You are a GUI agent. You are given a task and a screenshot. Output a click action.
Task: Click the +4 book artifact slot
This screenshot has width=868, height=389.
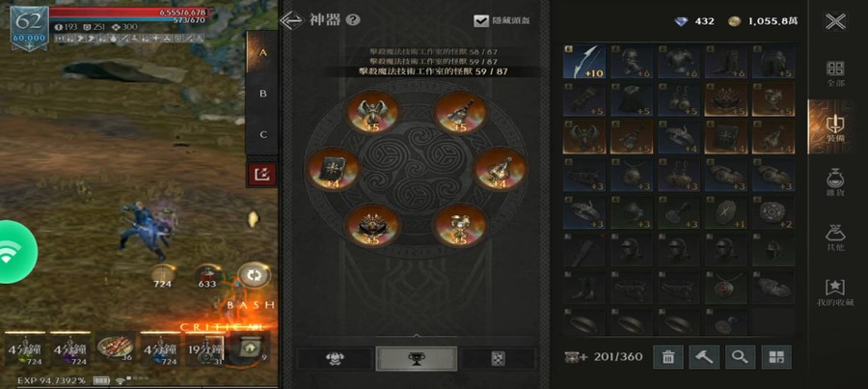(x=332, y=170)
